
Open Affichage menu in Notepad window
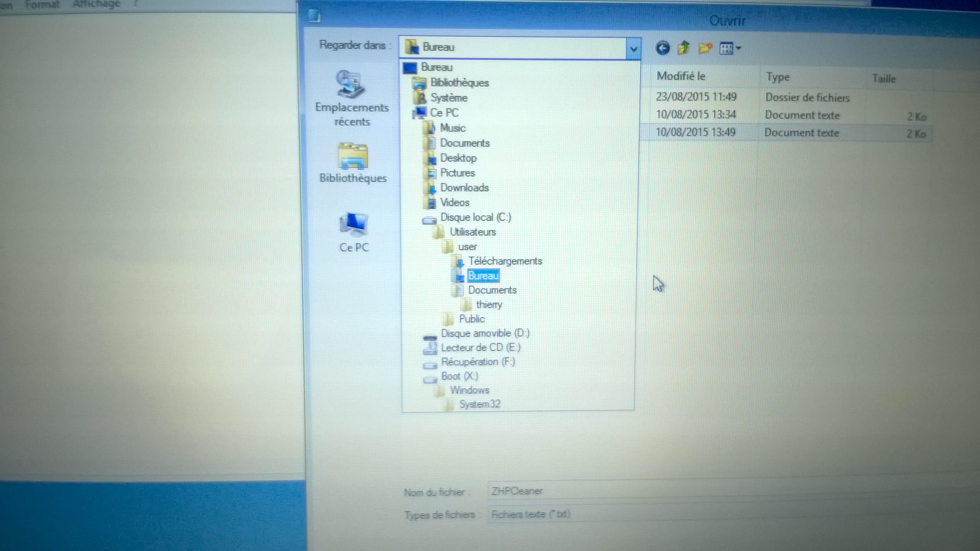pos(97,4)
